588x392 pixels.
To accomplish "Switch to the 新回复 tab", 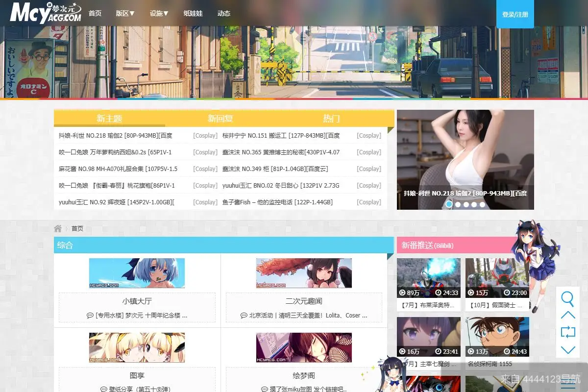I will click(x=220, y=118).
